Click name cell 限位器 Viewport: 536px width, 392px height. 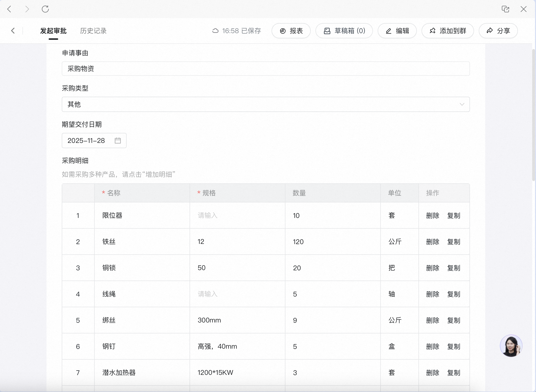point(142,216)
